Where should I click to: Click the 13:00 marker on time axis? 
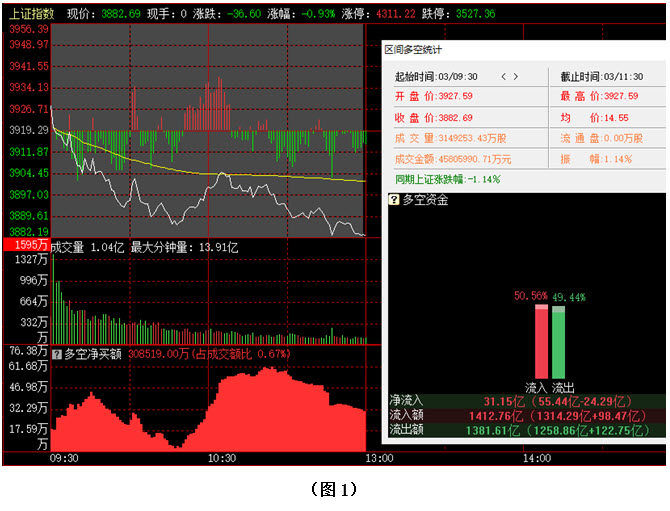[378, 458]
